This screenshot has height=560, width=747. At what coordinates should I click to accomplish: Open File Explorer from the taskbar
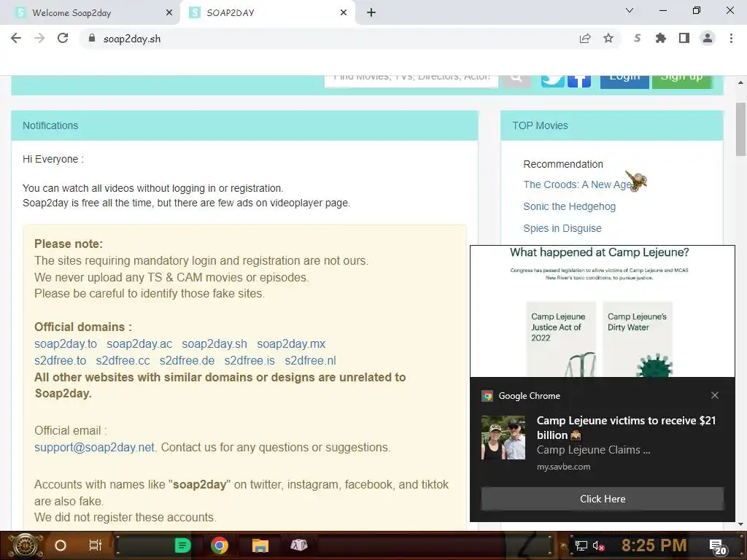260,545
